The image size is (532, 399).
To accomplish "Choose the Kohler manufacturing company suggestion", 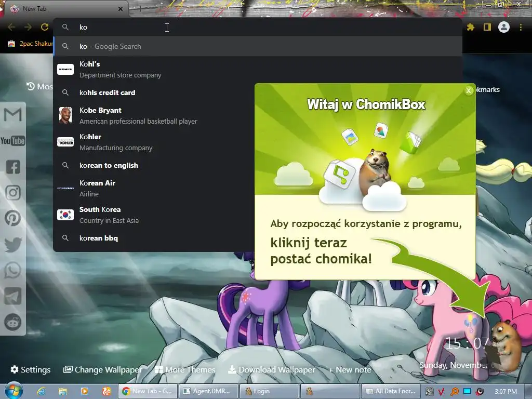I will [x=154, y=142].
